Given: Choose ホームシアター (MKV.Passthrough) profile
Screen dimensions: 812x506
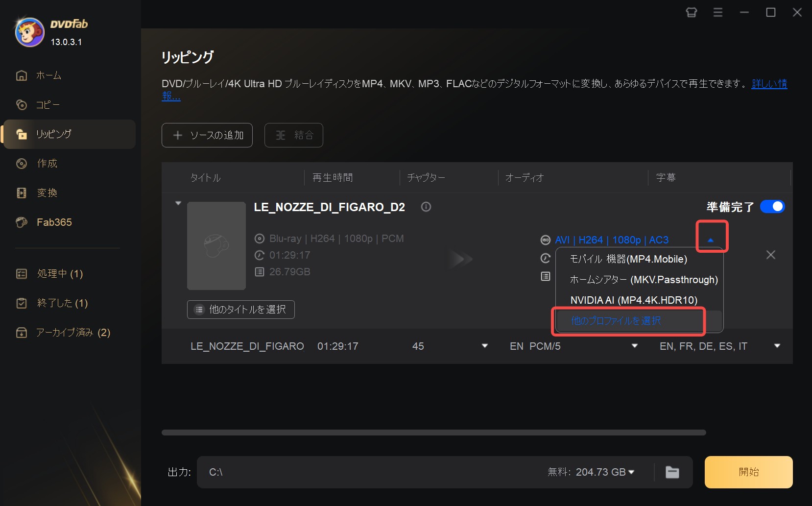Looking at the screenshot, I should 644,280.
